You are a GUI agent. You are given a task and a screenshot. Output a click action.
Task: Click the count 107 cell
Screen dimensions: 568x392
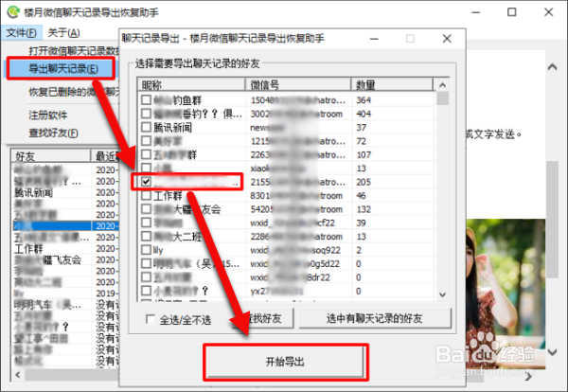[364, 154]
